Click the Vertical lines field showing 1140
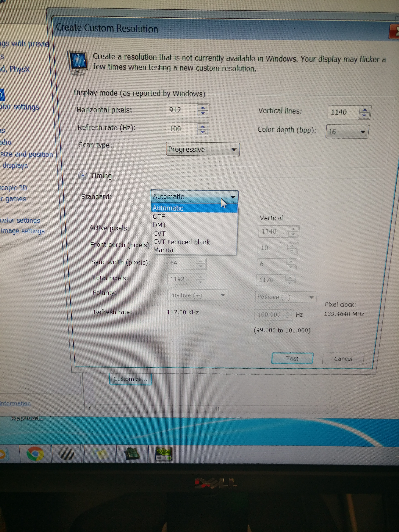Viewport: 399px width, 532px height. [x=343, y=112]
